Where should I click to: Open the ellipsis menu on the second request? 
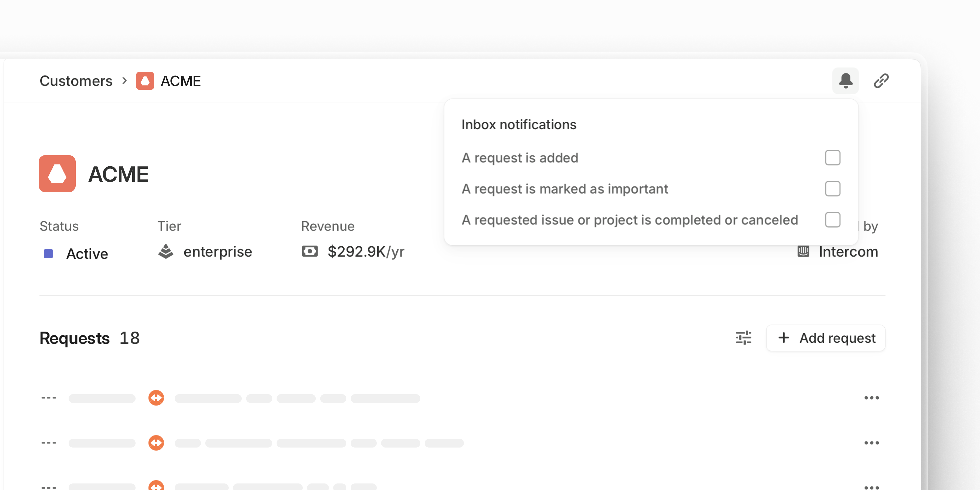(x=872, y=442)
